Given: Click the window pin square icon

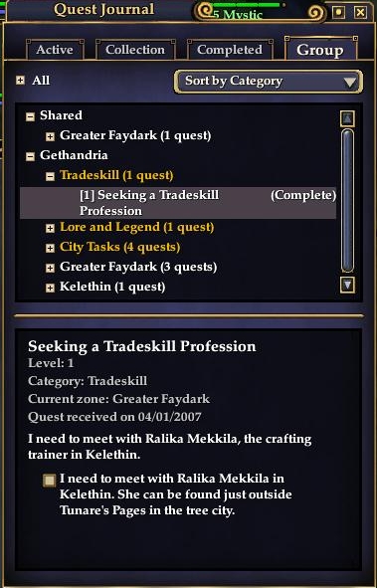Looking at the screenshot, I should click(339, 12).
